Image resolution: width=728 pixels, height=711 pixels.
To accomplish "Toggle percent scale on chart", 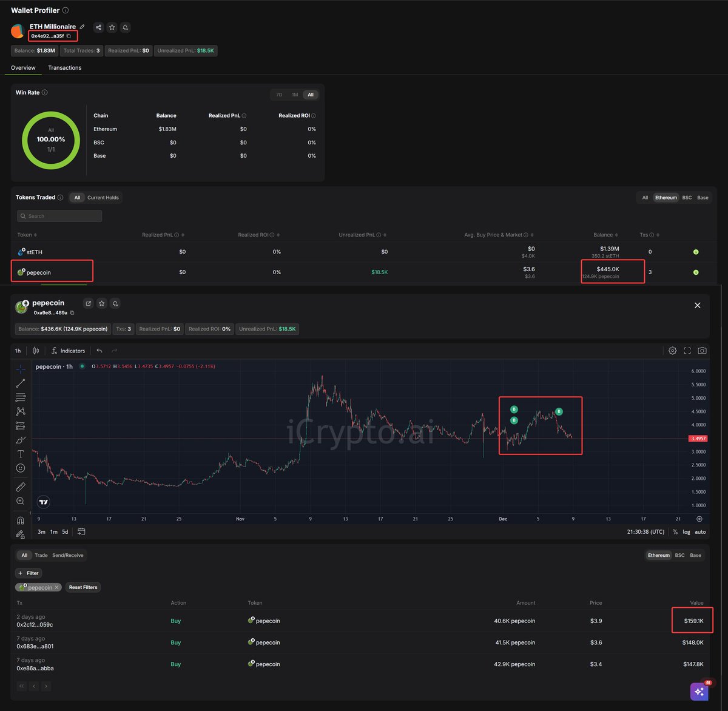I will [675, 532].
